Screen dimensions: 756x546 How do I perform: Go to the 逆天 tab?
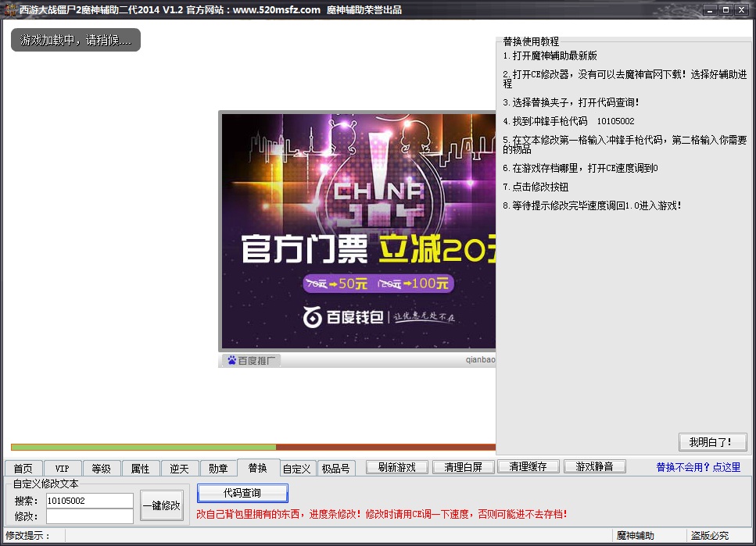pyautogui.click(x=179, y=469)
